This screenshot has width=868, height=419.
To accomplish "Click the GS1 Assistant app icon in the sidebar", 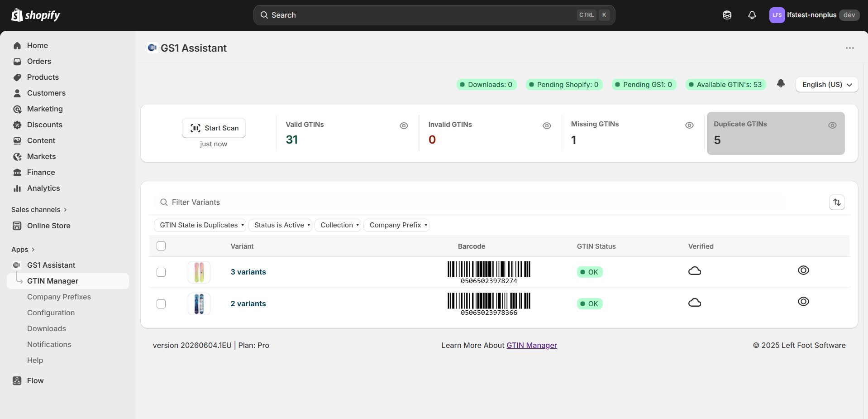I will tap(17, 265).
